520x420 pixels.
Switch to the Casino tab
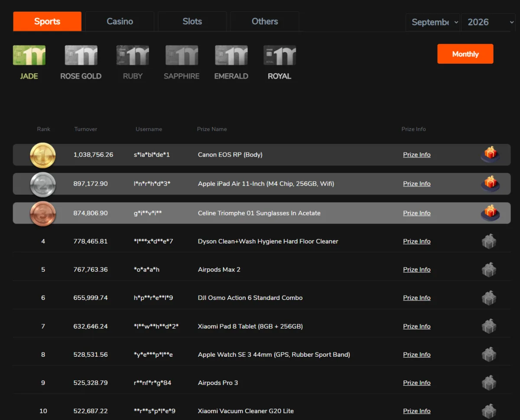coord(120,21)
